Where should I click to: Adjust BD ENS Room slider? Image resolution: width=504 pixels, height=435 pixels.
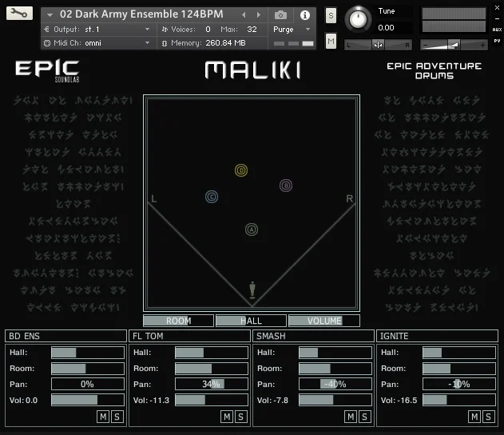pyautogui.click(x=88, y=369)
